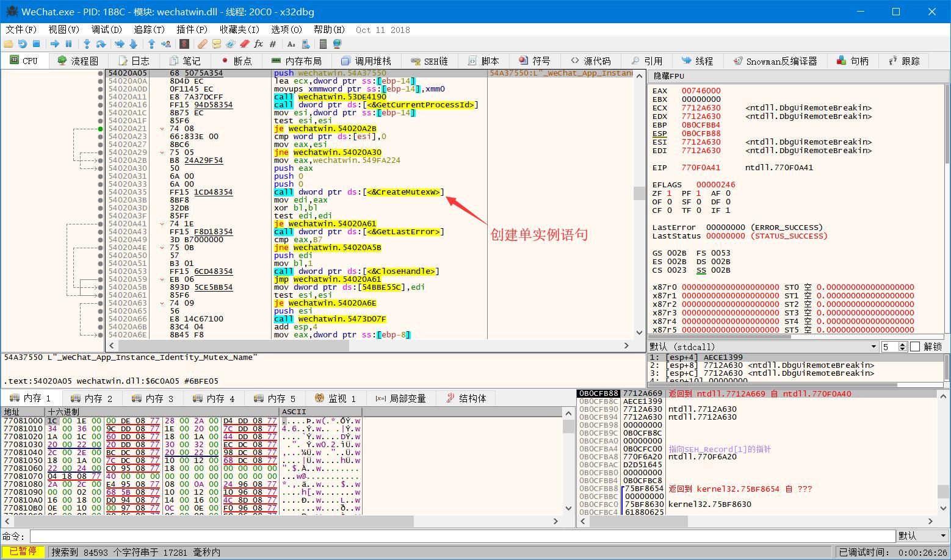Open the Patches bandage icon
This screenshot has width=951, height=560.
click(x=202, y=44)
